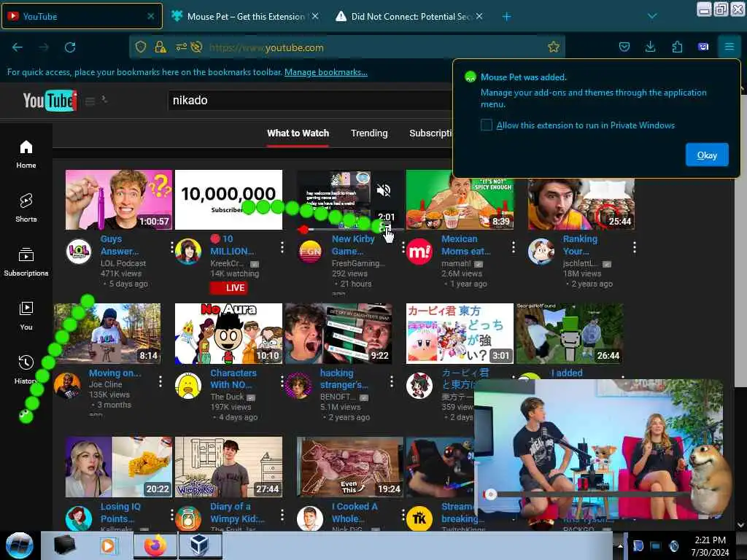Open Guys Answer video title
The image size is (747, 560).
pyautogui.click(x=120, y=245)
